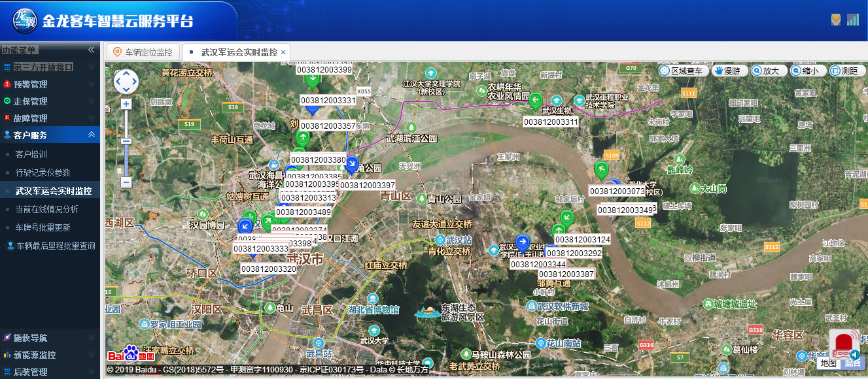This screenshot has height=379, width=868.
Task: Click the 放大 zoom in button
Action: coord(766,71)
